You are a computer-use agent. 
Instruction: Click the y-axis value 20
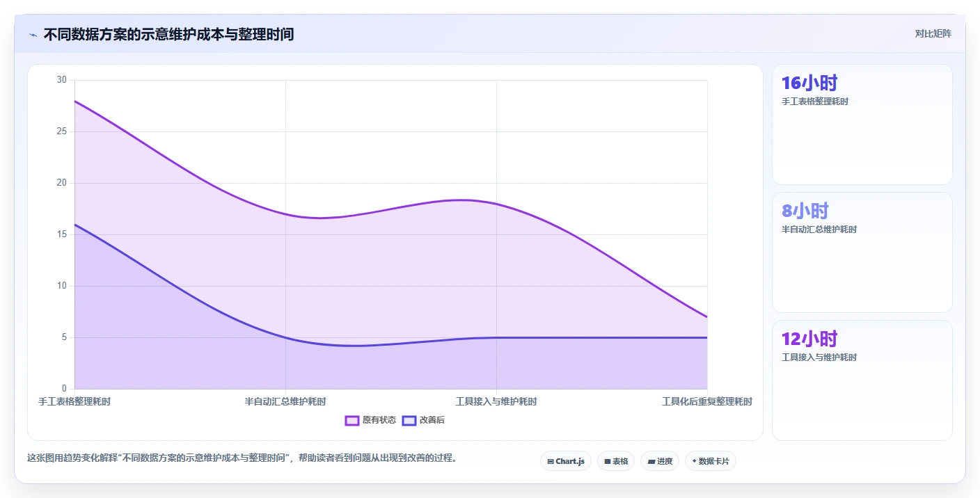tap(62, 183)
